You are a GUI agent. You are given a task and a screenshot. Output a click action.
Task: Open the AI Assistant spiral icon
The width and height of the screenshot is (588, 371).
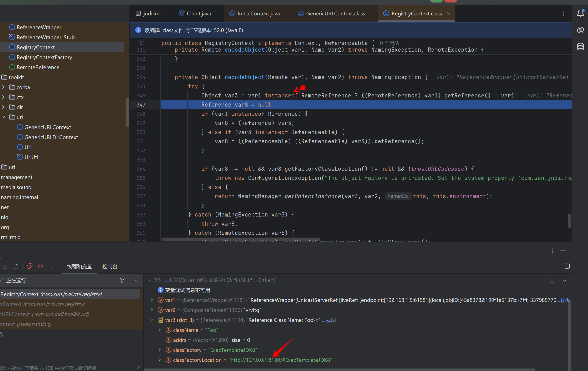[580, 30]
